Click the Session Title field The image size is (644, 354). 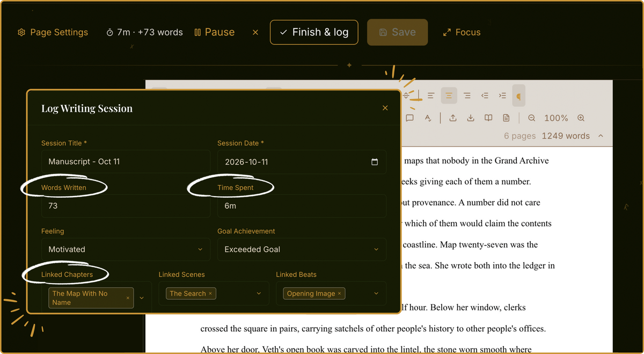click(126, 162)
